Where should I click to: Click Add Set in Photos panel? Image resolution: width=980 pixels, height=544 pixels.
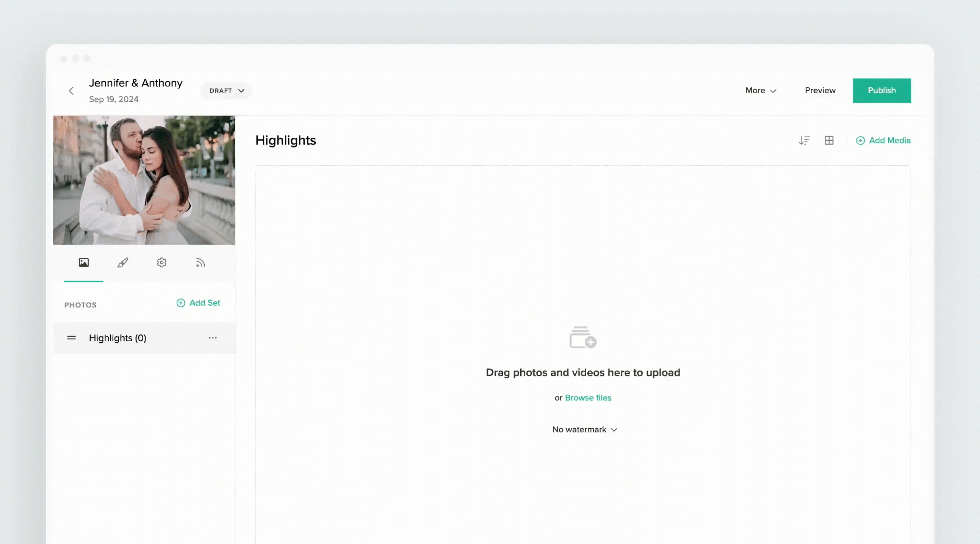198,303
